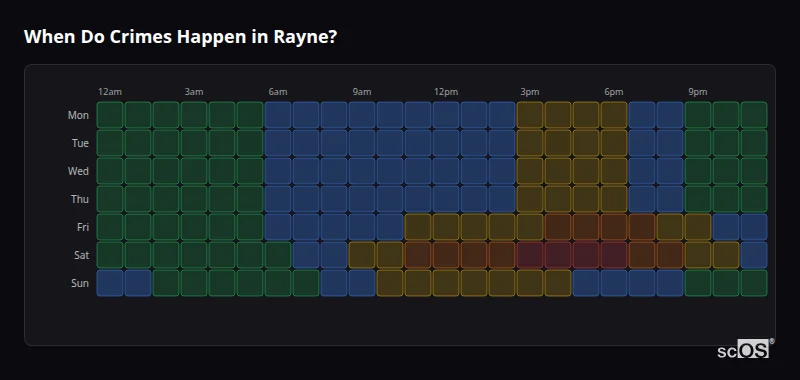Image resolution: width=800 pixels, height=380 pixels.
Task: Click the '6am' column header
Action: tap(278, 92)
